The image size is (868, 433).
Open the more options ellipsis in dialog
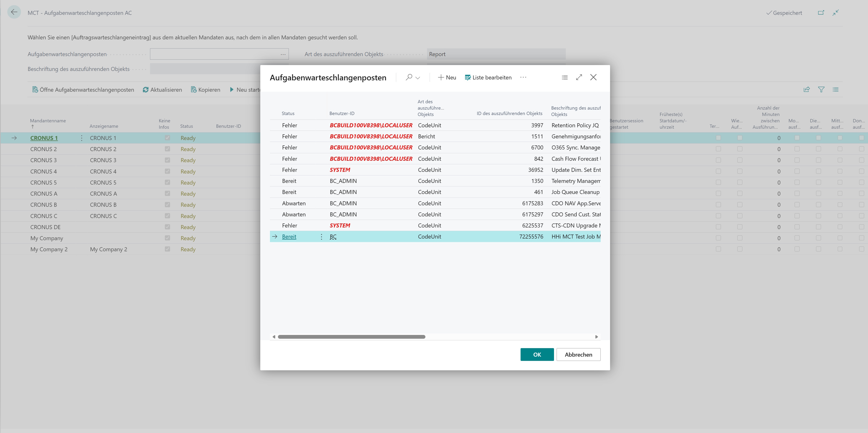point(523,77)
